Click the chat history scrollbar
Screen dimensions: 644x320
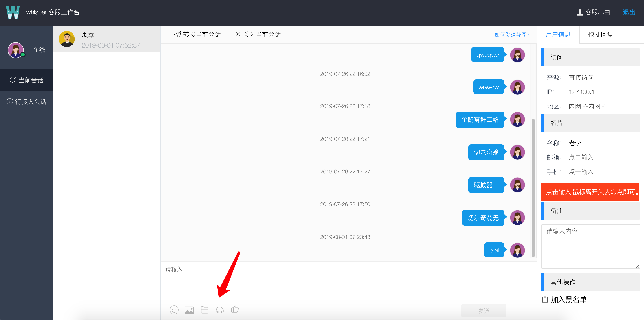click(533, 188)
